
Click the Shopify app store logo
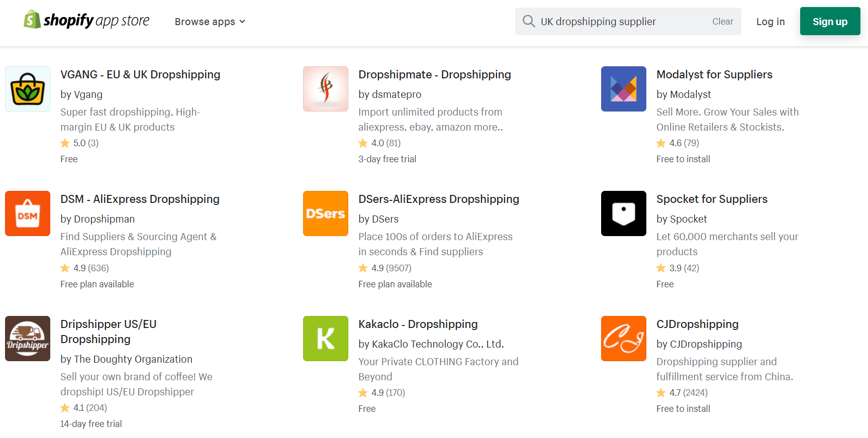[x=86, y=20]
